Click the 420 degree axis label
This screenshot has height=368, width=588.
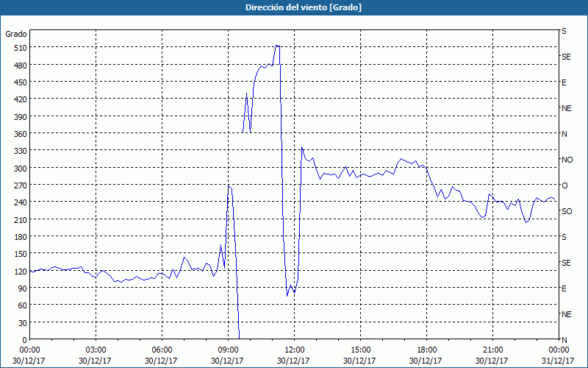click(20, 99)
